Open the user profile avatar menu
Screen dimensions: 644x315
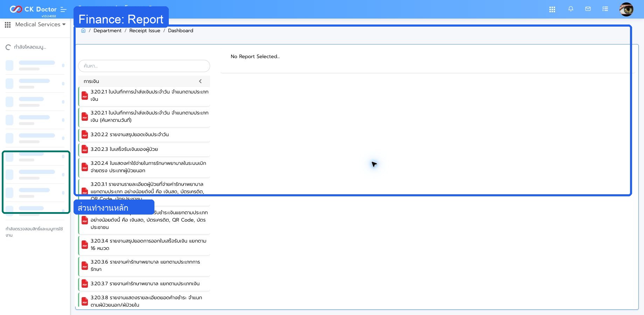626,9
